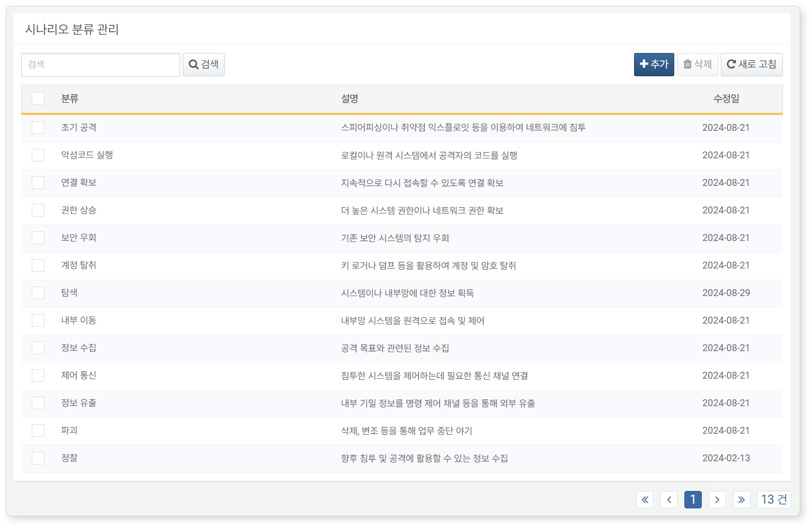Screen dimensions: 812x528
Task: Go to last page with double-right arrow
Action: (742, 499)
